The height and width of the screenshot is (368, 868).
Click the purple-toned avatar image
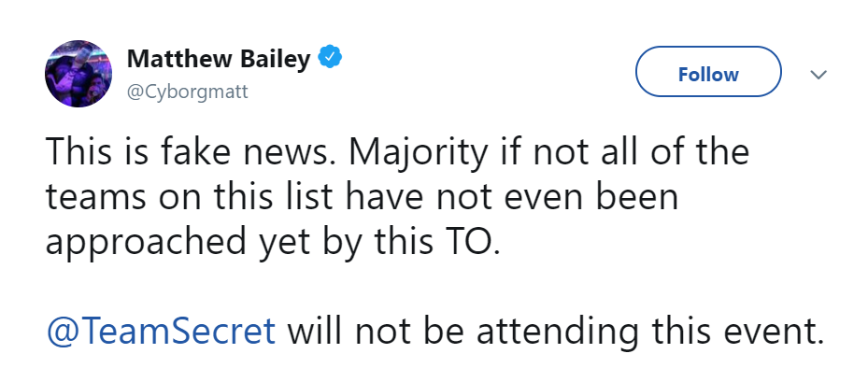(78, 74)
